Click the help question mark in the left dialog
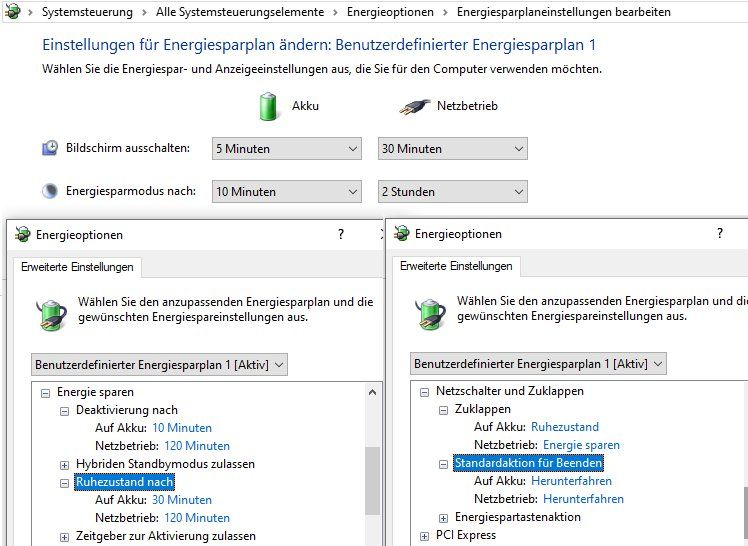 [341, 234]
